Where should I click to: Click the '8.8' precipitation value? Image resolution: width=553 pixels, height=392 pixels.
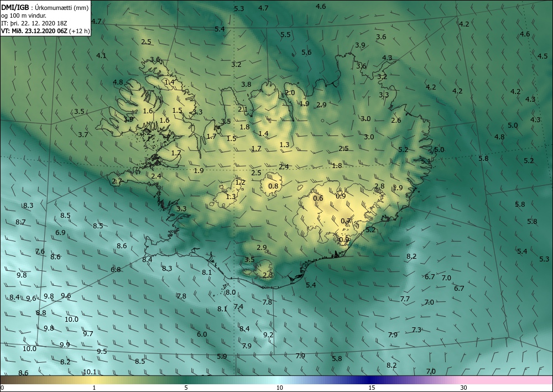pos(41,313)
